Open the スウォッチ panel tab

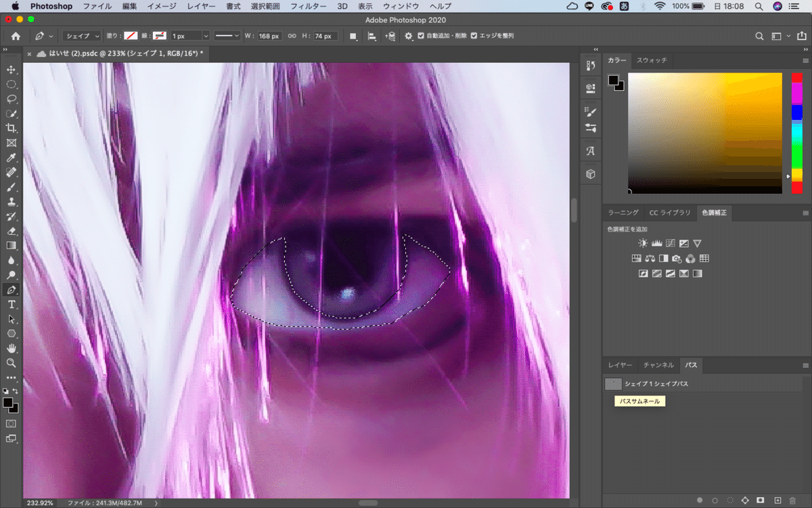[652, 60]
